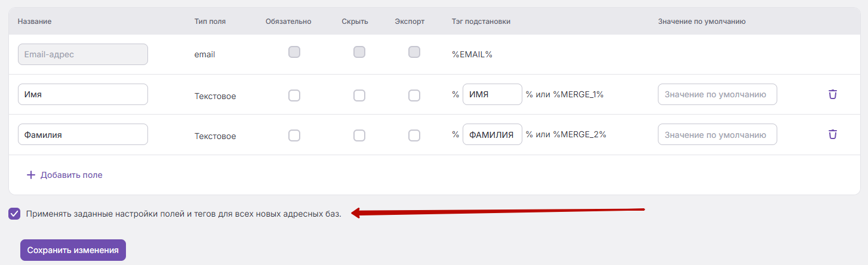The image size is (868, 265).
Task: Focus the Фамилия name input field
Action: pos(83,134)
